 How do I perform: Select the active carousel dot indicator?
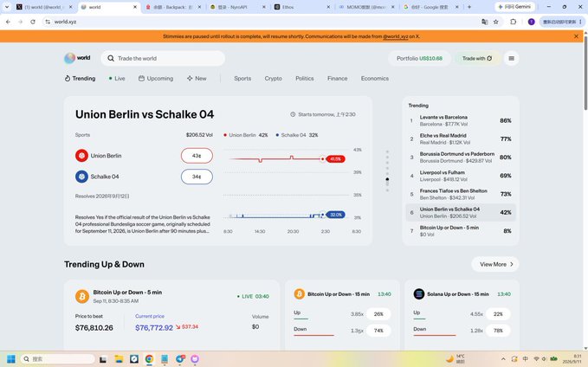[387, 179]
